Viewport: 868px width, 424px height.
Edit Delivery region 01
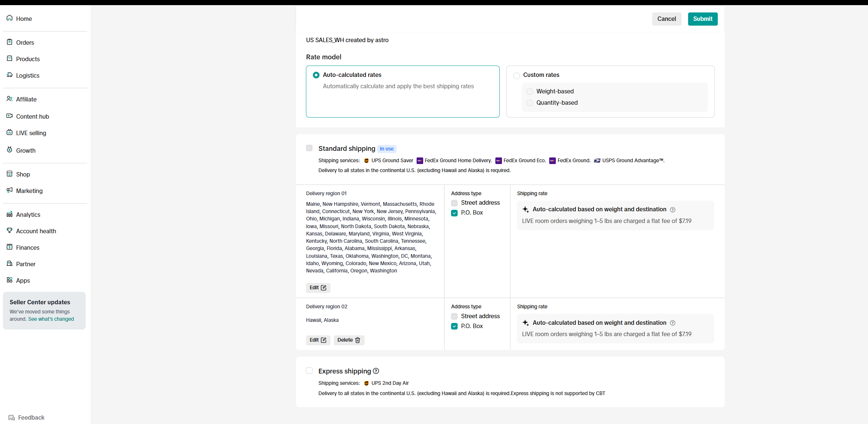318,288
